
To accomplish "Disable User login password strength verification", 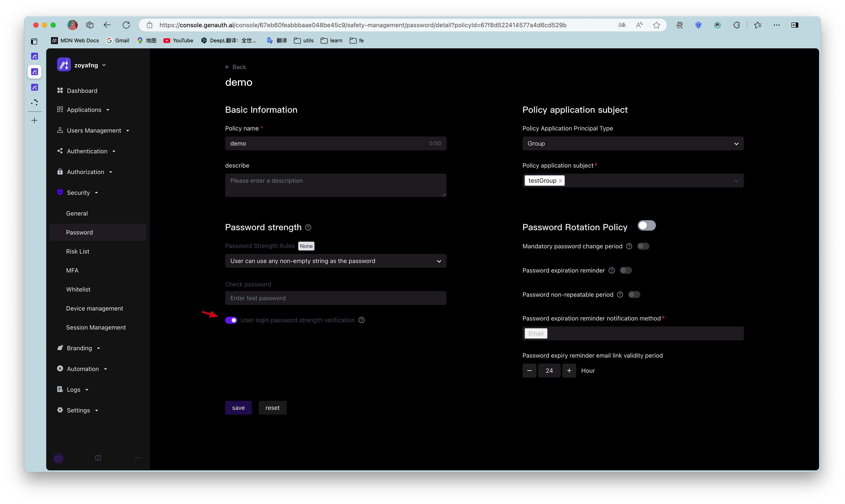I will point(231,320).
